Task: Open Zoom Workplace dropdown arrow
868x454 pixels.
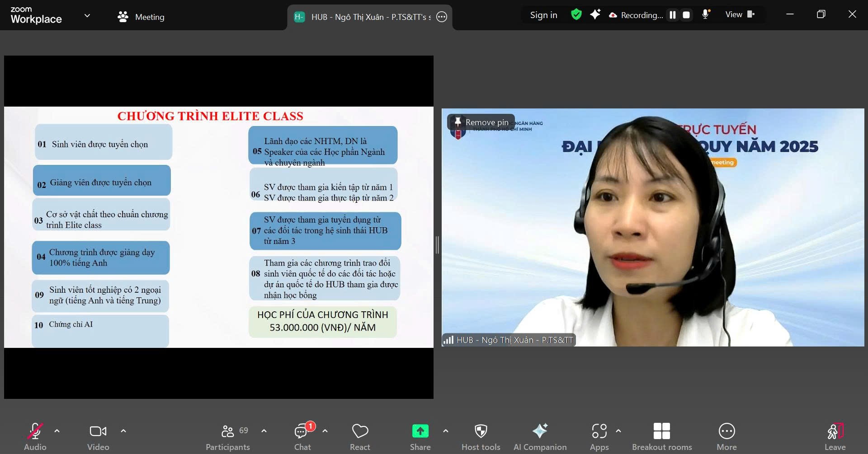Action: click(87, 16)
